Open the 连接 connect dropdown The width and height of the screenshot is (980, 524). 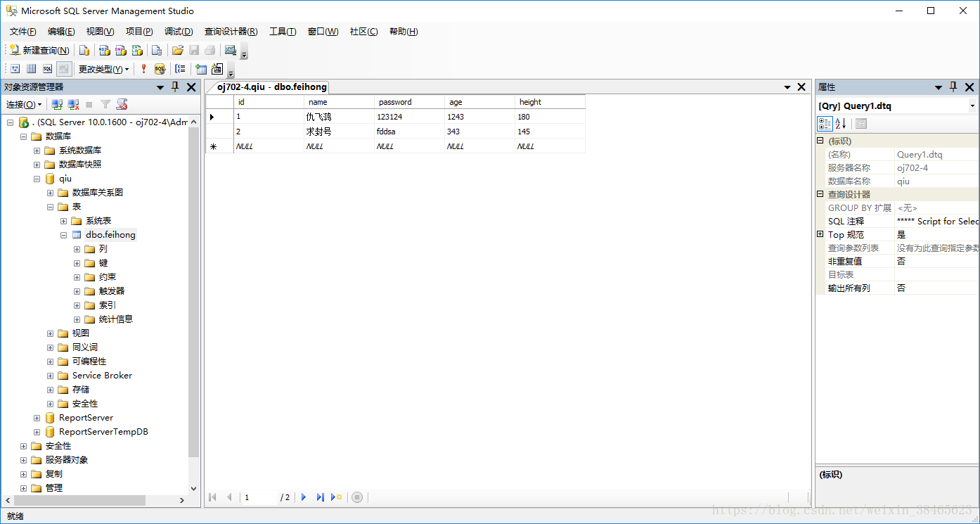click(24, 104)
